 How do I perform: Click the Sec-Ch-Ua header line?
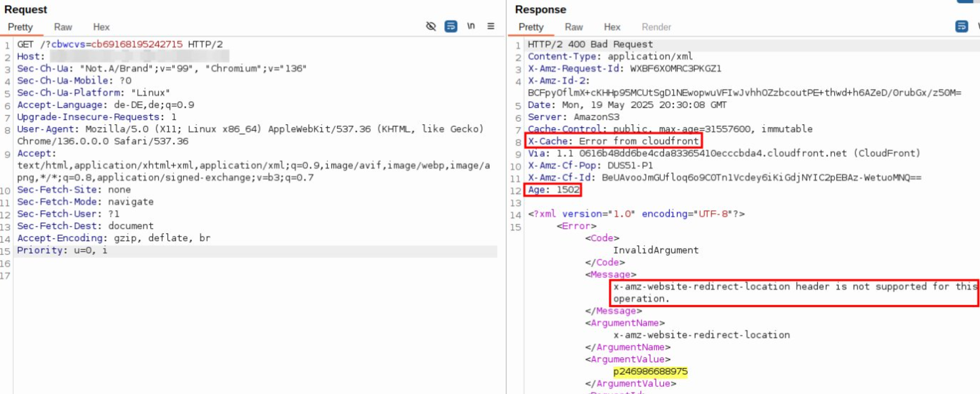(x=162, y=68)
